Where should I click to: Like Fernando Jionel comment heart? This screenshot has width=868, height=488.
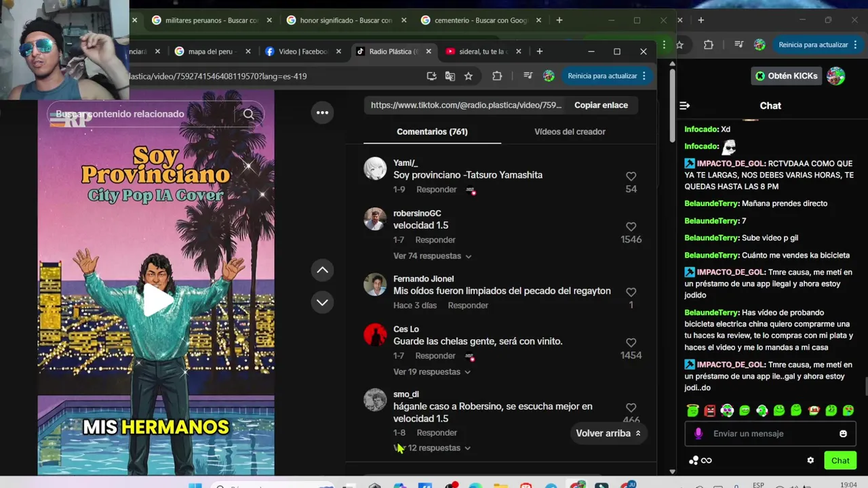[631, 292]
